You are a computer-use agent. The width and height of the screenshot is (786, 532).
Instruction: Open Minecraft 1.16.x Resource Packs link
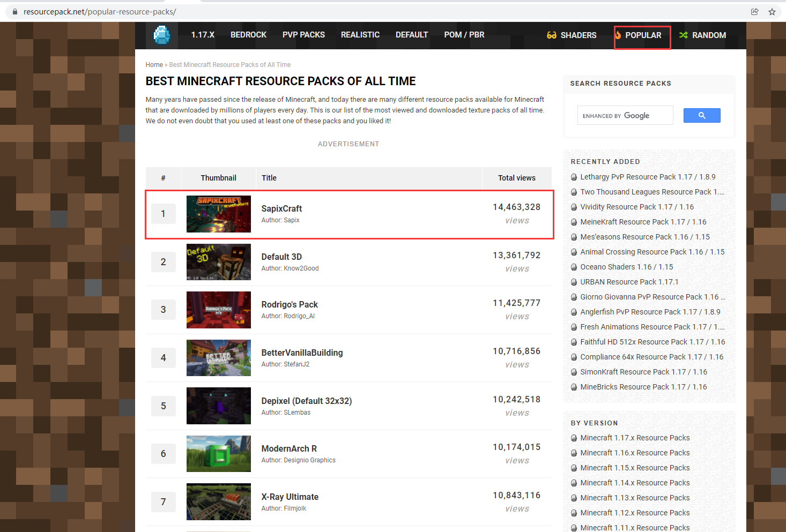pos(635,453)
